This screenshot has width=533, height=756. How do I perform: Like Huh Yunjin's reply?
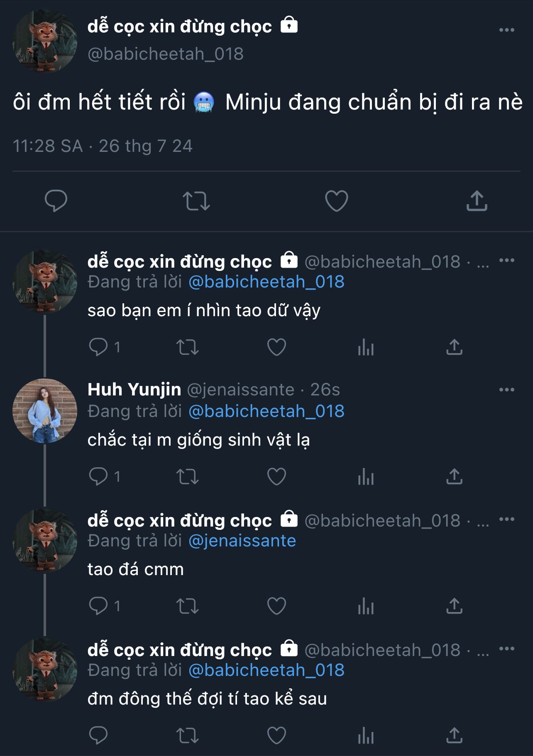point(276,477)
